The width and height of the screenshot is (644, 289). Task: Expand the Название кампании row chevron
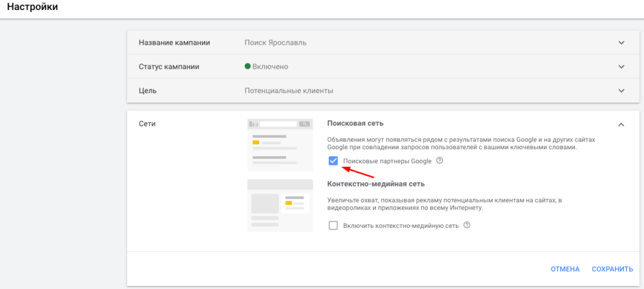coord(621,43)
